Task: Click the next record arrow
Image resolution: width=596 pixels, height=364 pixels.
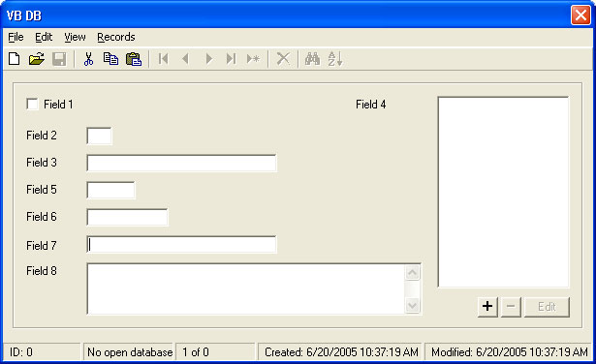Action: coord(208,59)
